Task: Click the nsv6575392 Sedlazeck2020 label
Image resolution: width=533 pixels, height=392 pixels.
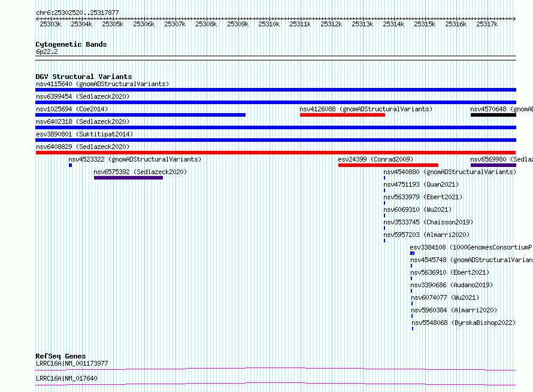Action: [140, 172]
